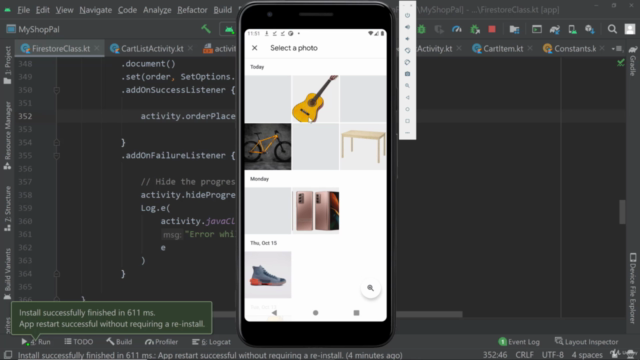Open the Build menu
The image size is (640, 360).
click(x=222, y=10)
